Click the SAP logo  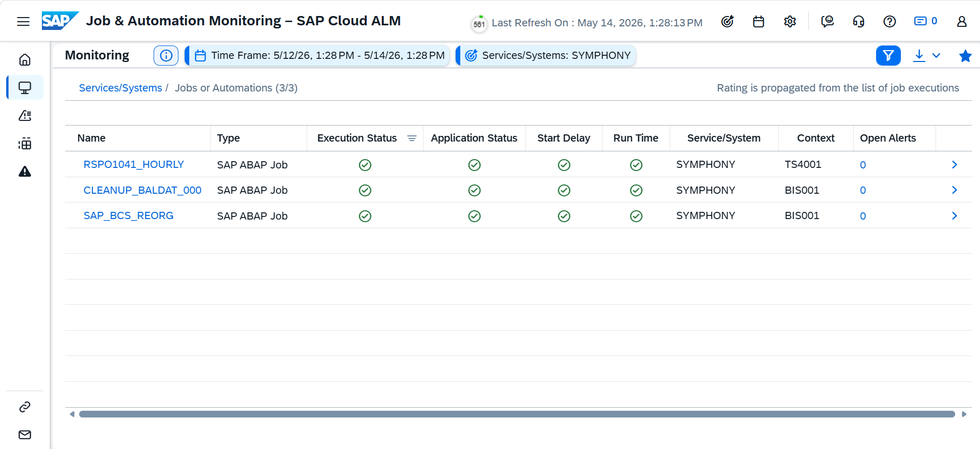click(61, 21)
